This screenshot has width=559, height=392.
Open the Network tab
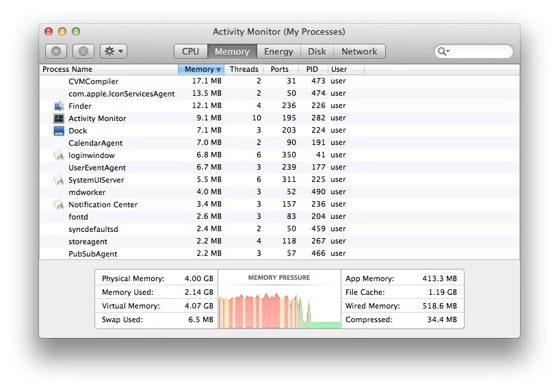pos(359,51)
